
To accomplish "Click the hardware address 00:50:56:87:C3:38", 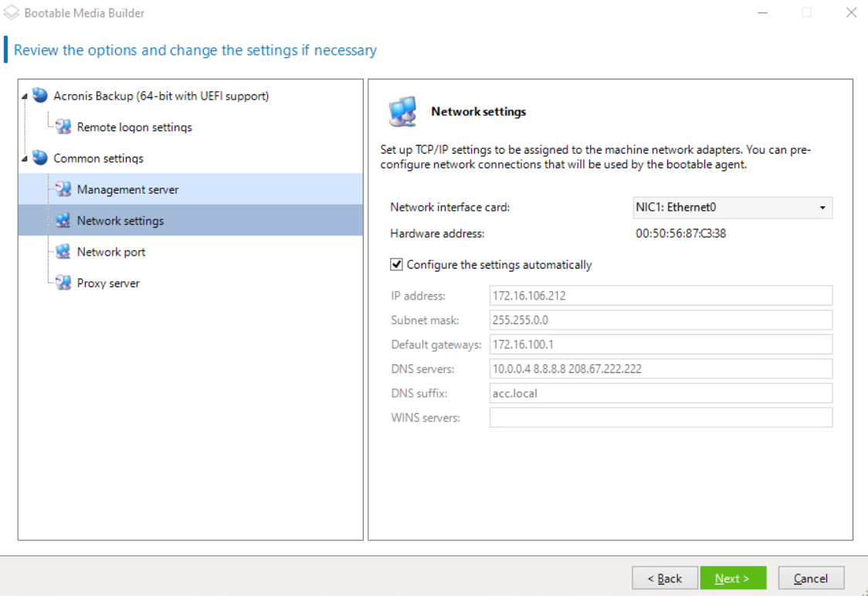I will (x=681, y=233).
